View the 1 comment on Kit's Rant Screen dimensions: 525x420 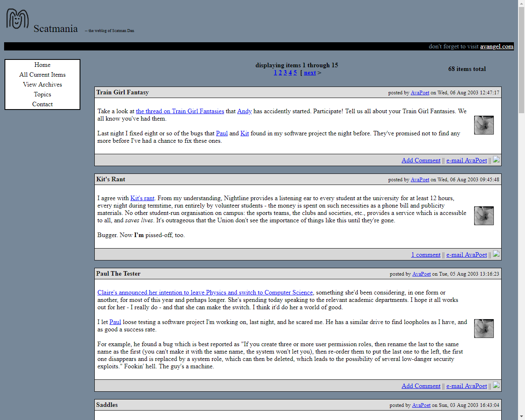point(426,255)
